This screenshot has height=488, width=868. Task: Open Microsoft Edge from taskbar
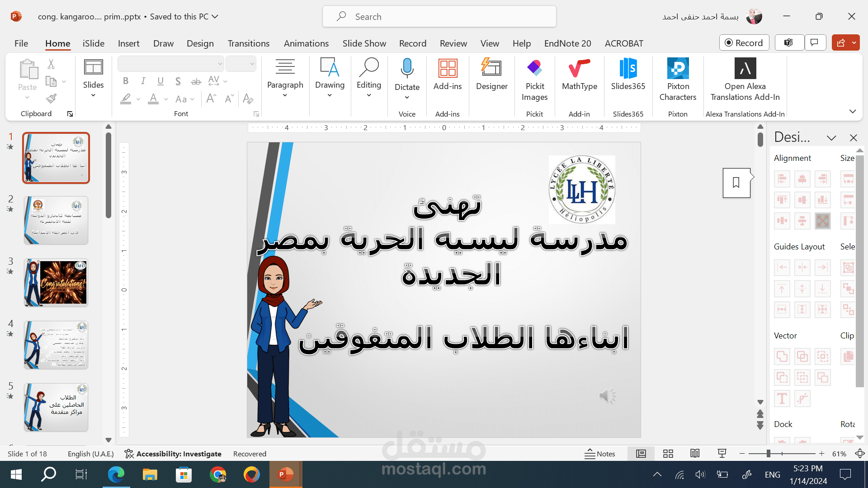pos(116,474)
